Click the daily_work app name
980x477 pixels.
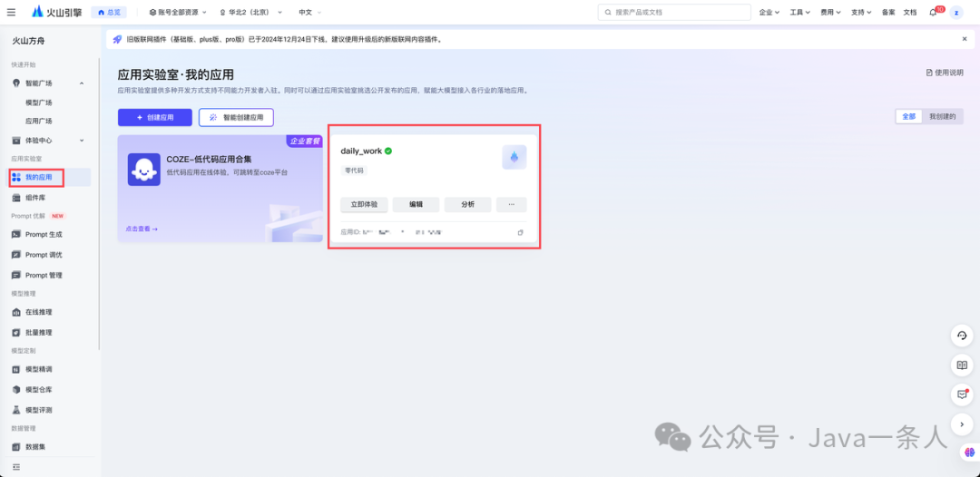point(361,151)
